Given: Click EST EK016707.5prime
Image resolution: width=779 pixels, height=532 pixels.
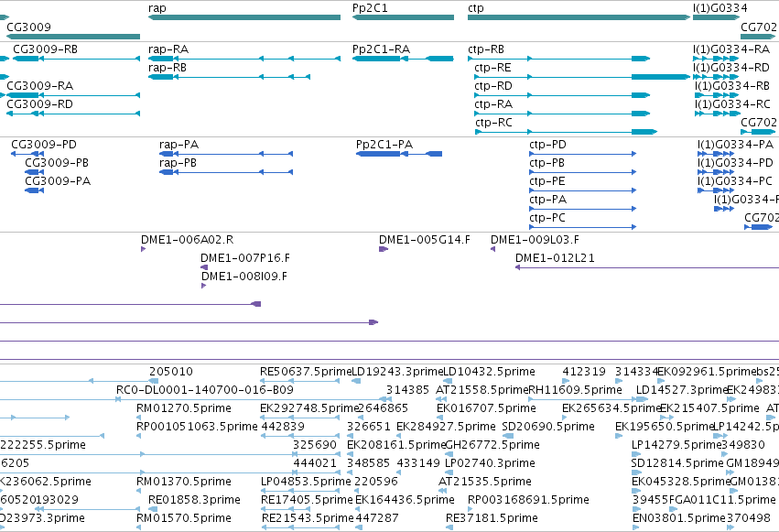Looking at the screenshot, I should click(x=486, y=408).
